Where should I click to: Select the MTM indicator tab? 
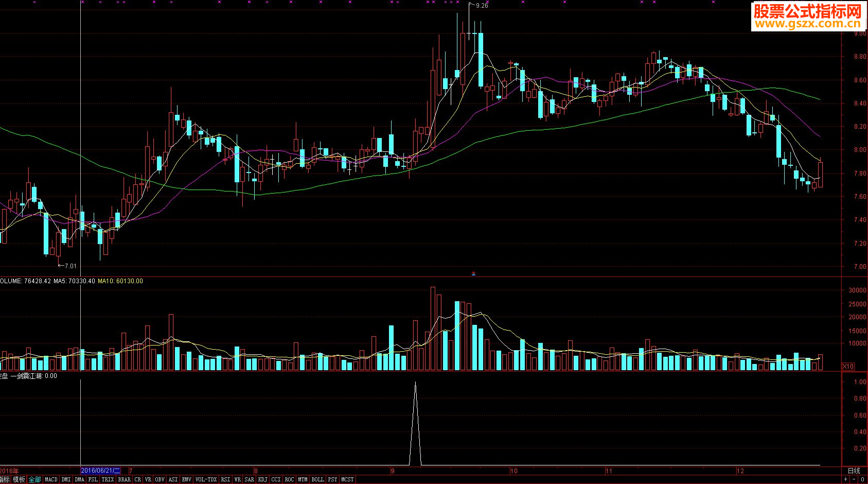303,479
